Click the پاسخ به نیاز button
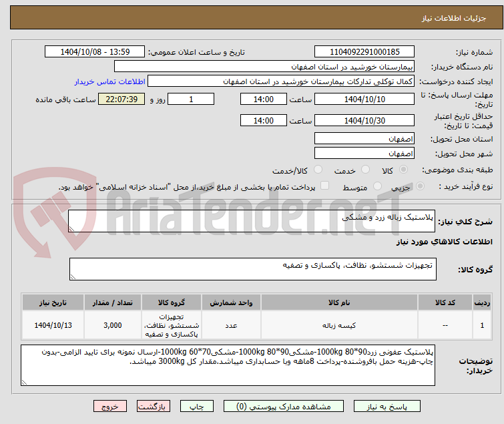 click(x=387, y=407)
